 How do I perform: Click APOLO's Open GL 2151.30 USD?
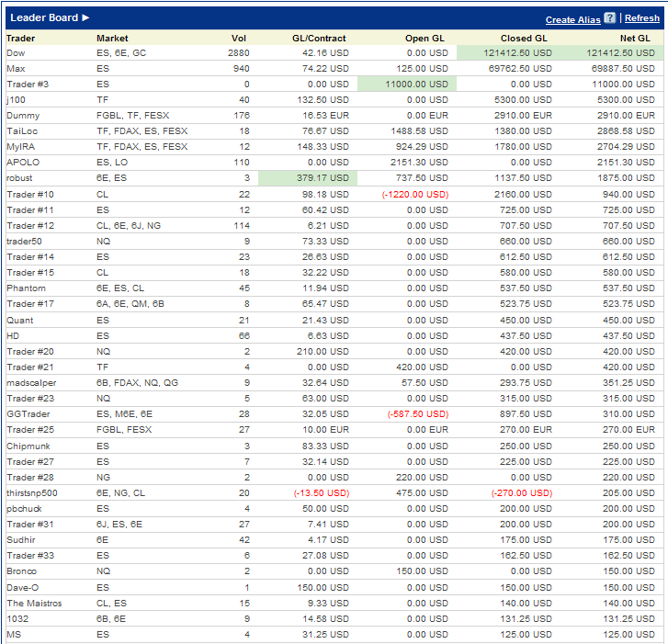click(x=420, y=163)
